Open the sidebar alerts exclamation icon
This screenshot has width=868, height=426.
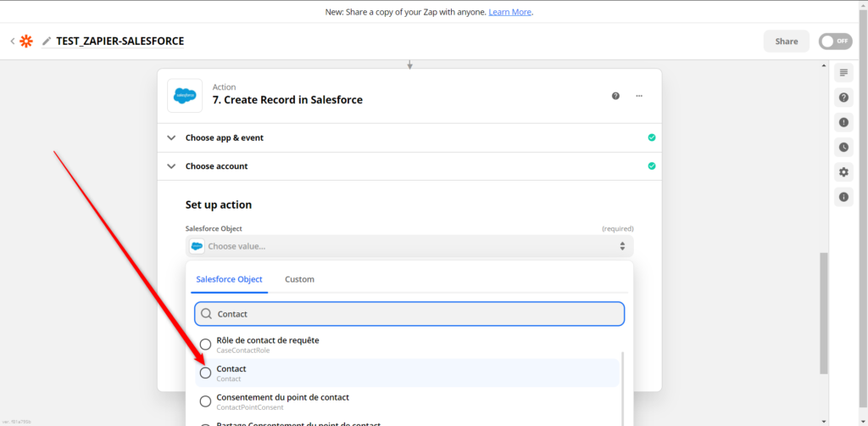pos(843,122)
